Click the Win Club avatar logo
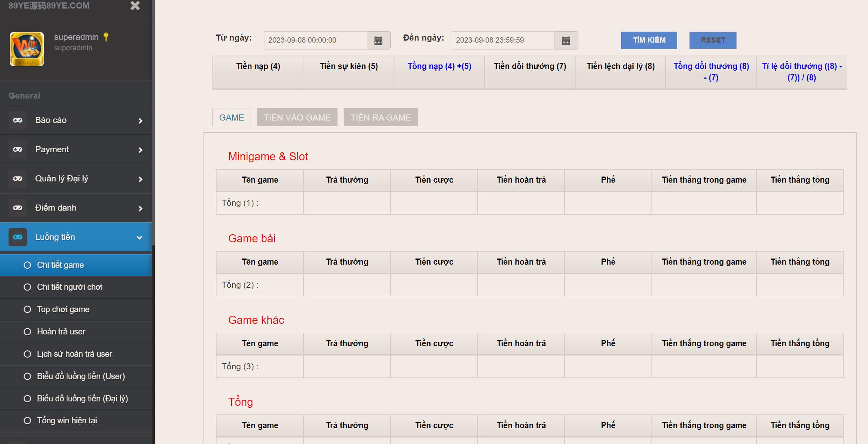 coord(27,49)
